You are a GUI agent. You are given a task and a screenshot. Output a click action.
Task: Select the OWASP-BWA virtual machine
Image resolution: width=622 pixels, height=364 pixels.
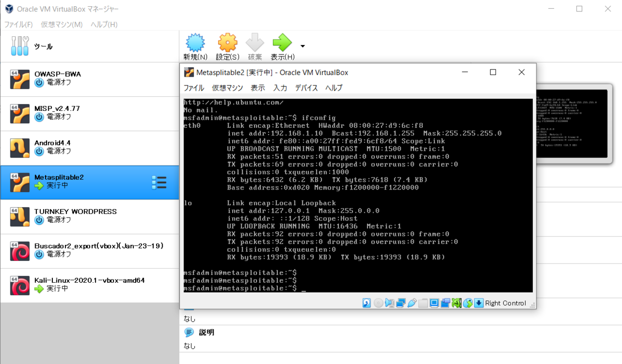pos(89,79)
